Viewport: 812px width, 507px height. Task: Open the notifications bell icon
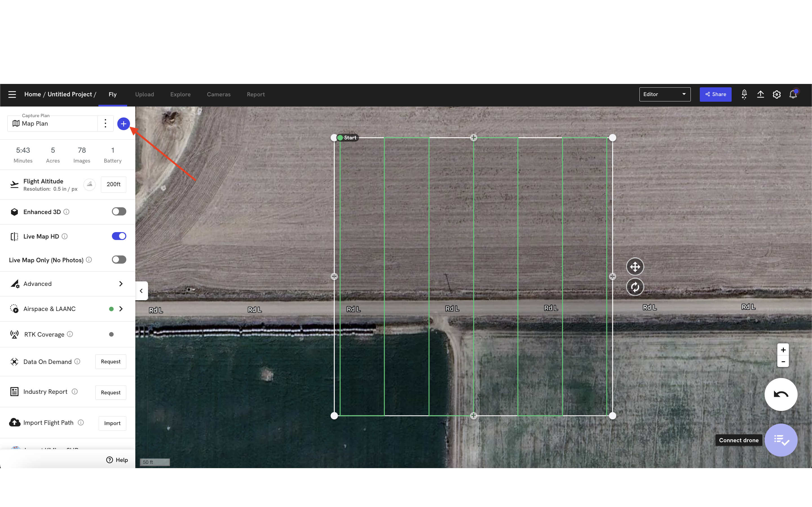click(793, 95)
